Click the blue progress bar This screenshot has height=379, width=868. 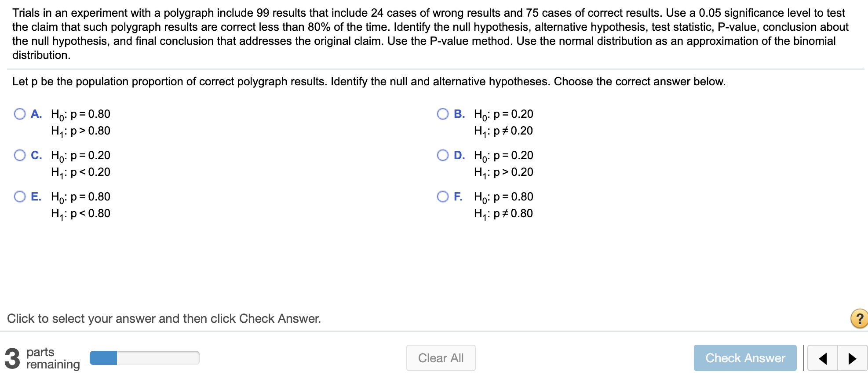click(104, 357)
